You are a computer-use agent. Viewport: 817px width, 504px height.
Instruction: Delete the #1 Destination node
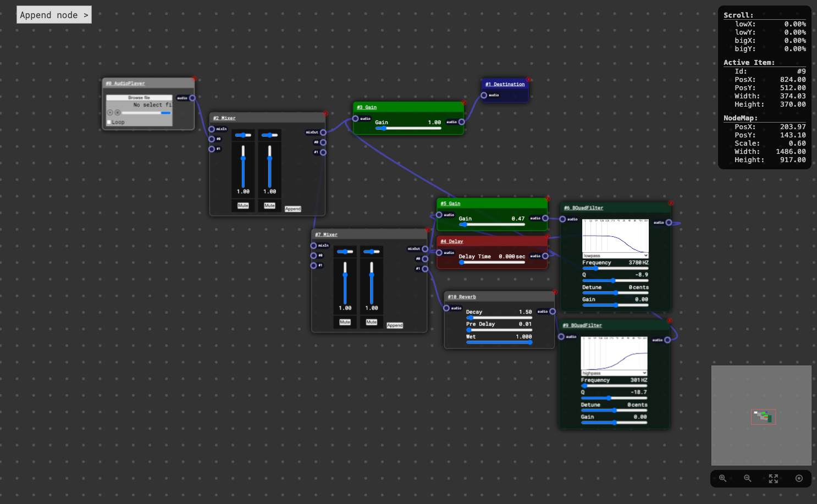click(x=528, y=79)
